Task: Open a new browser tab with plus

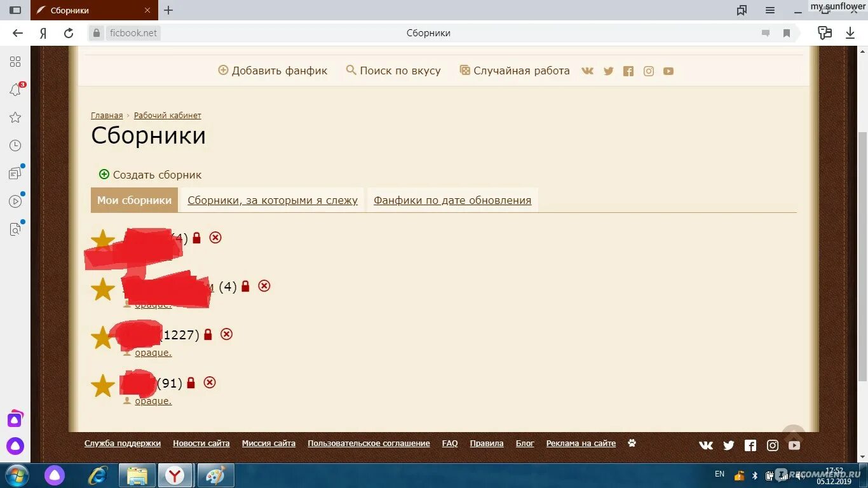Action: [x=168, y=10]
